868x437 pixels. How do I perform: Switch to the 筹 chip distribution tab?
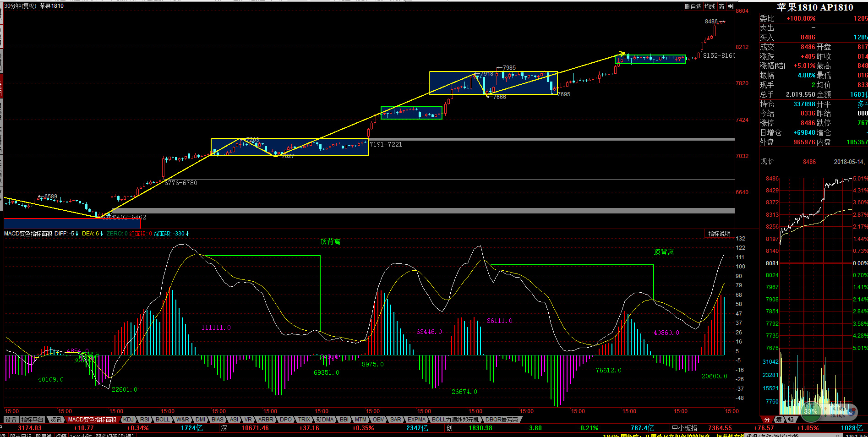coord(779,420)
